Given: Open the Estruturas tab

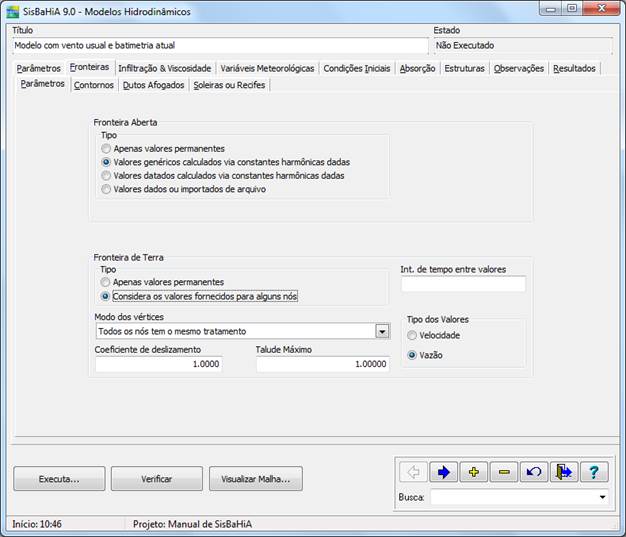Looking at the screenshot, I should point(464,68).
